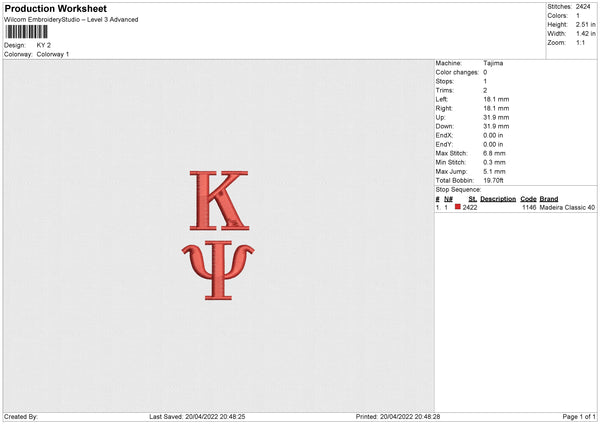Click the 'Created By:' footer label

coord(21,417)
